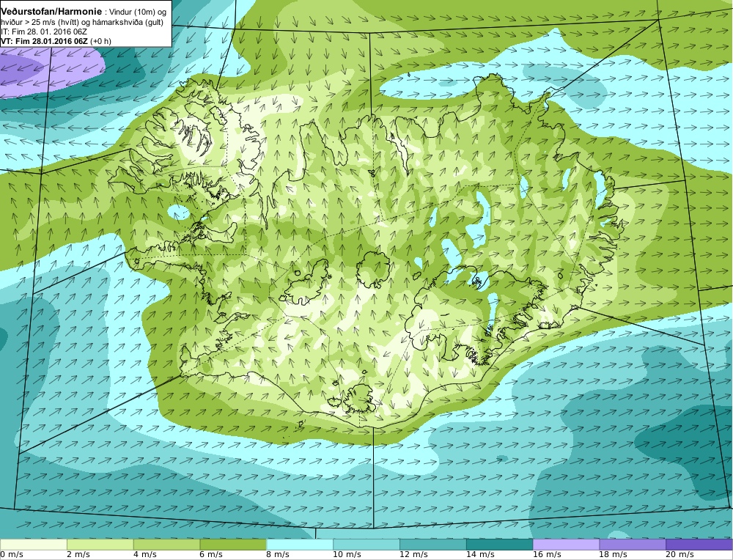The image size is (733, 560).
Task: Click the 4 m/s legend color swatch
Action: click(x=167, y=545)
